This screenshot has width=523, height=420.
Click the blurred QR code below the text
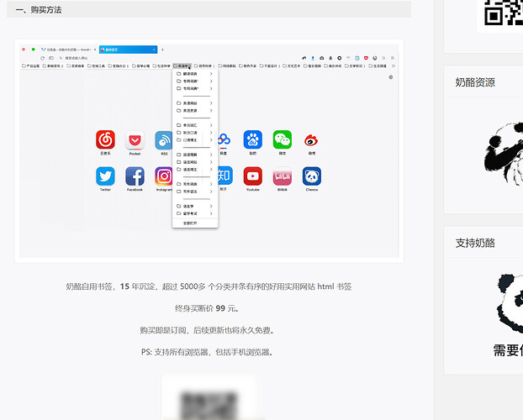(x=209, y=405)
